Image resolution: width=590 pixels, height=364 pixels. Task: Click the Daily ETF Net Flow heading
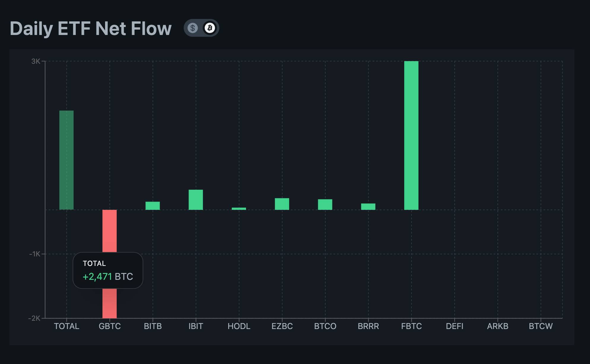click(91, 28)
